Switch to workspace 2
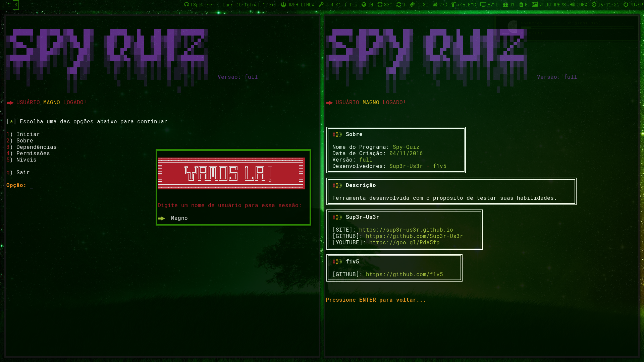The height and width of the screenshot is (362, 644). 9,5
